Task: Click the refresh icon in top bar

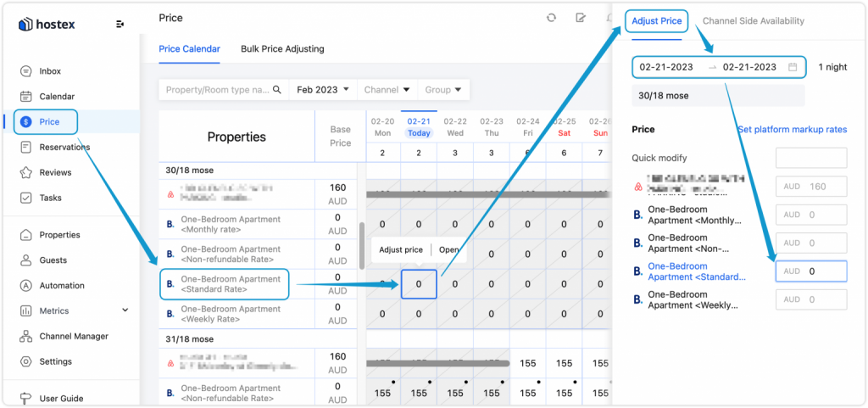Action: pyautogui.click(x=552, y=18)
